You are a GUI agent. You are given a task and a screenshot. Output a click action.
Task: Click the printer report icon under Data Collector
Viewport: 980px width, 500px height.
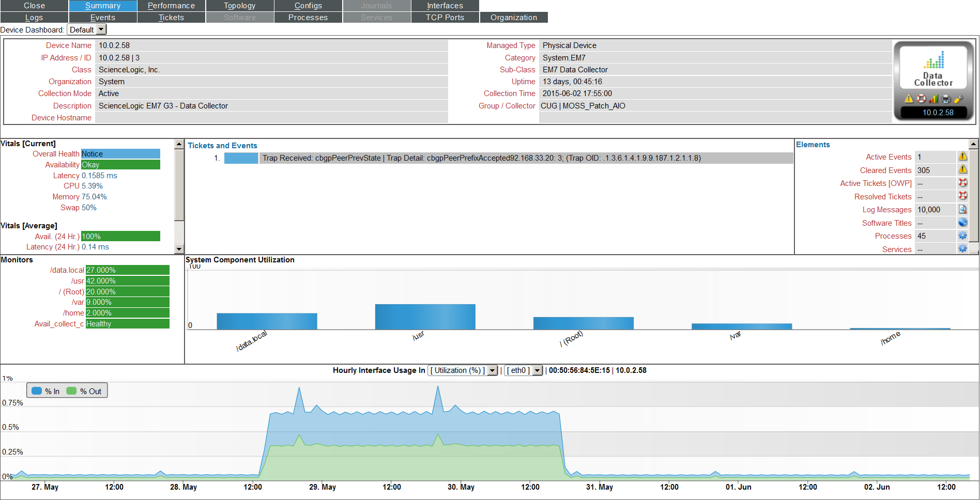tap(946, 99)
